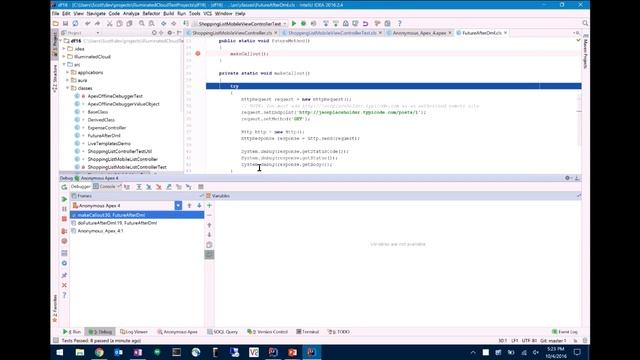Click Step Into icon in debugger toolbar
The width and height of the screenshot is (640, 360).
point(149,187)
